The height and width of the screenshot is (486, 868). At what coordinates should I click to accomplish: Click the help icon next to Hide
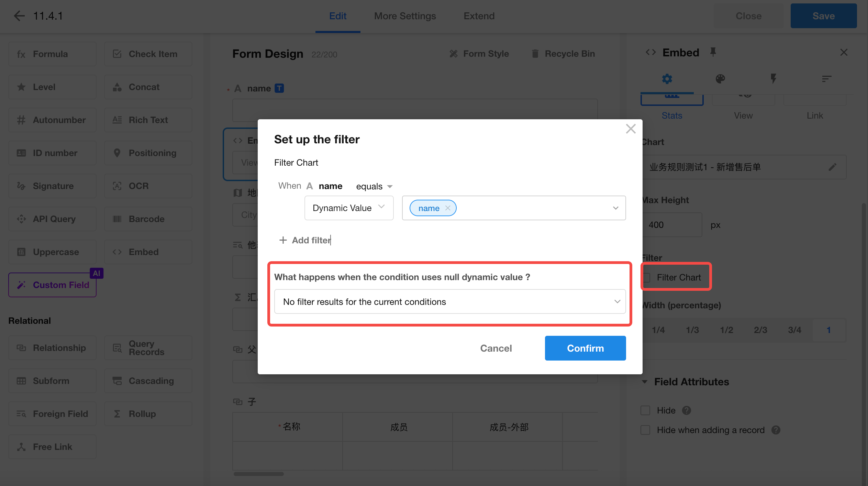(687, 410)
